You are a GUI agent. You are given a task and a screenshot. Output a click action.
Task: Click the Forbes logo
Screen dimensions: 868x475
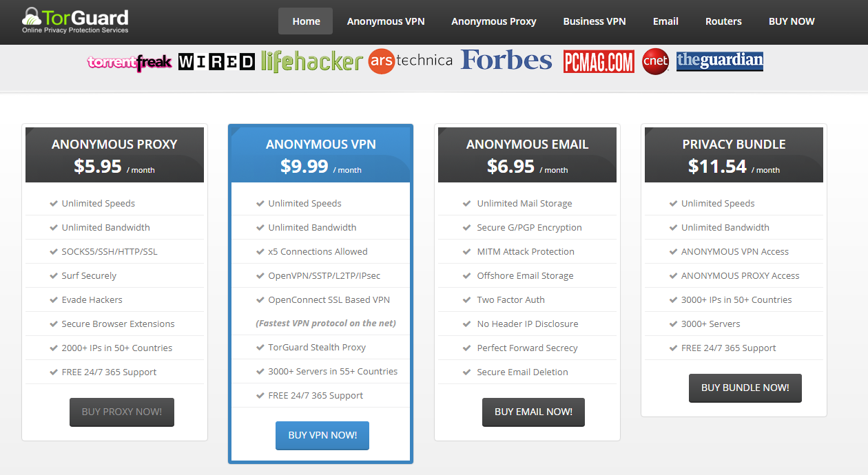506,61
